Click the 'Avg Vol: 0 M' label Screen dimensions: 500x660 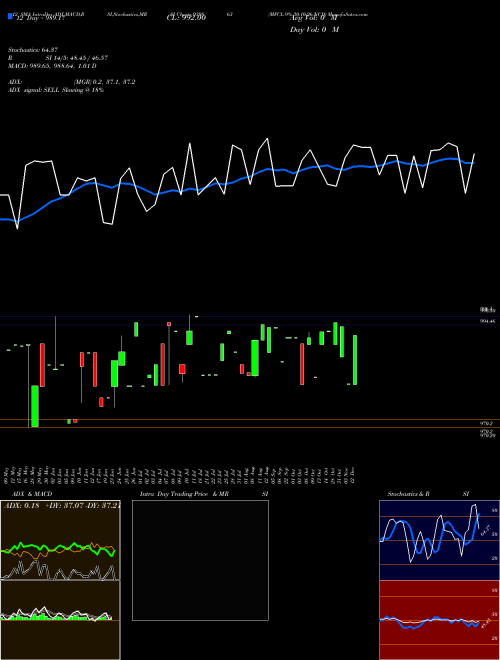pos(314,18)
